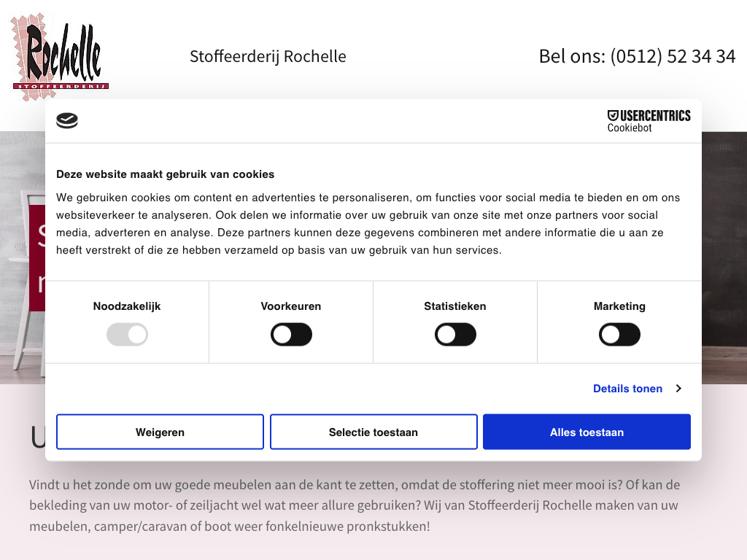Turn on the Statistieken cookie toggle
Image resolution: width=747 pixels, height=560 pixels.
(455, 335)
